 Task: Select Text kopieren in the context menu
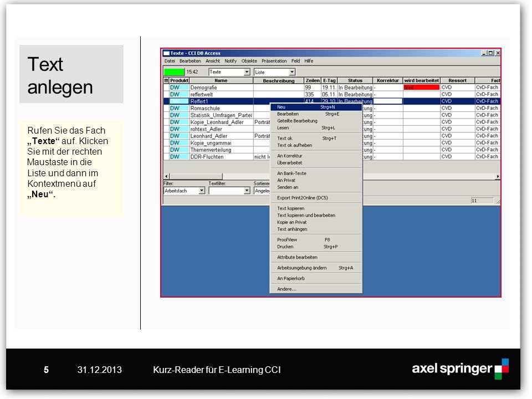(x=316, y=208)
